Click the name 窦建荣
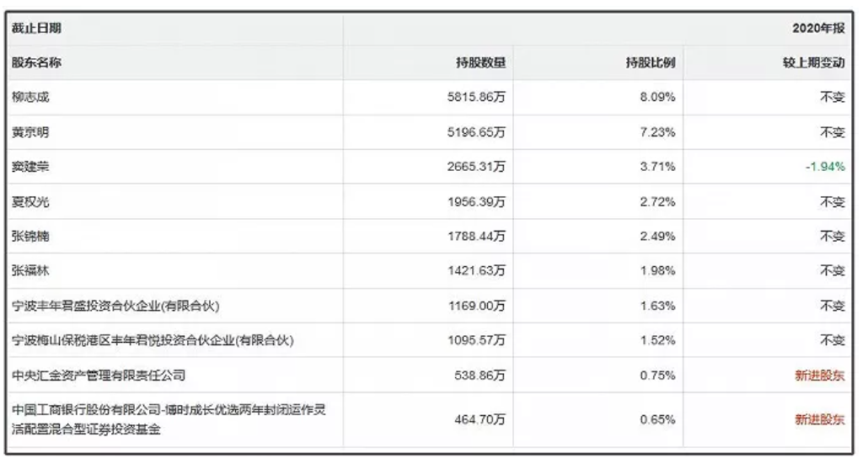 pos(30,167)
